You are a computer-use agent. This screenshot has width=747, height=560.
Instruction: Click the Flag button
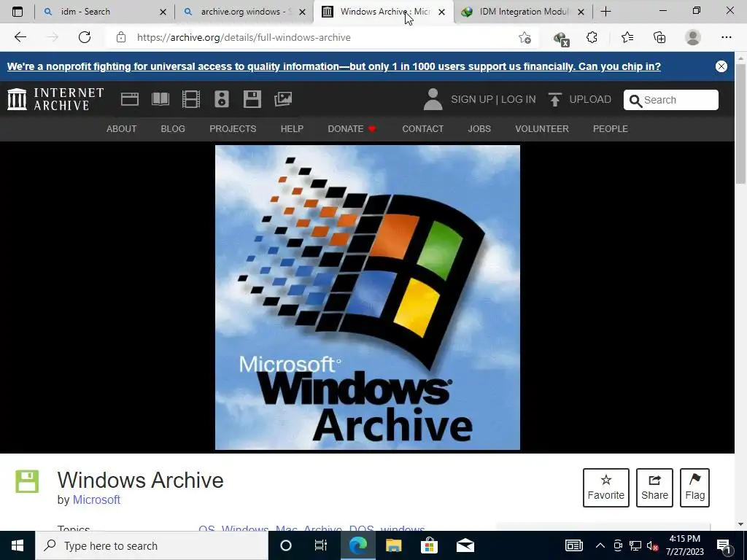point(694,488)
